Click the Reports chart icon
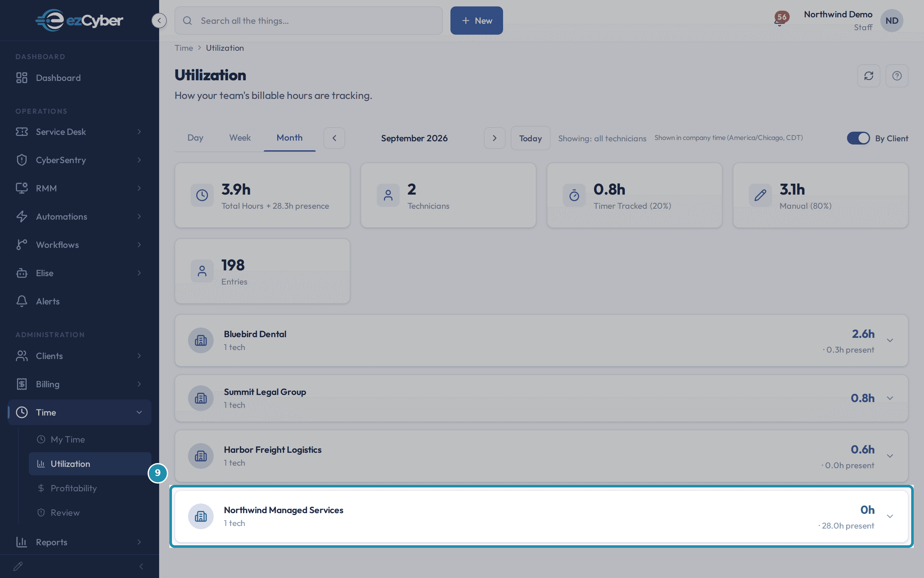The image size is (924, 578). click(22, 542)
